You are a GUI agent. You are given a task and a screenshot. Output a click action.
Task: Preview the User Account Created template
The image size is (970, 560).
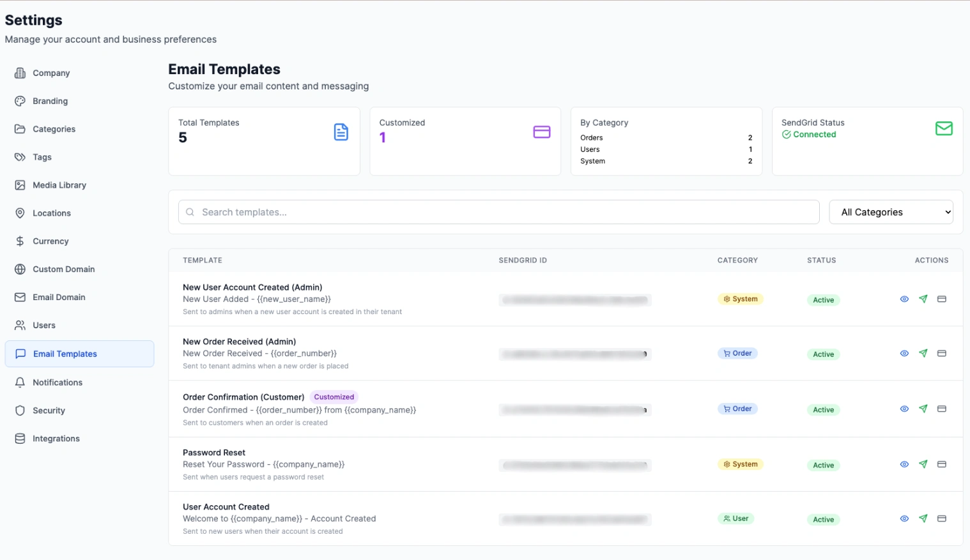click(x=904, y=518)
